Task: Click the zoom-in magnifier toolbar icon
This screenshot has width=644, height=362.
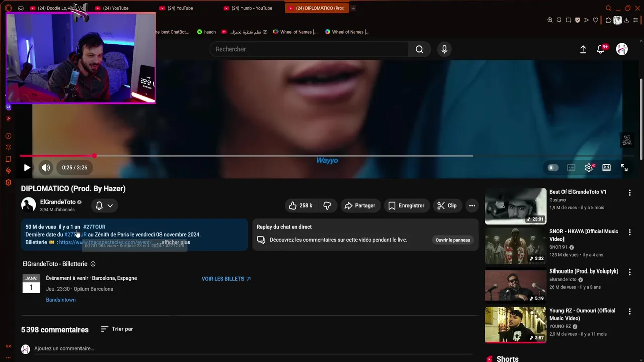Action: 550,20
